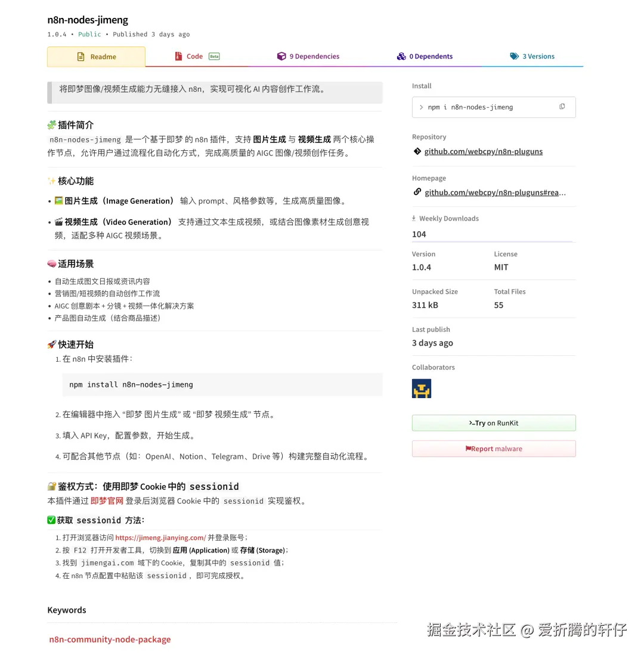This screenshot has width=644, height=655.
Task: Click the Weekly Downloads arrow icon
Action: 414,218
